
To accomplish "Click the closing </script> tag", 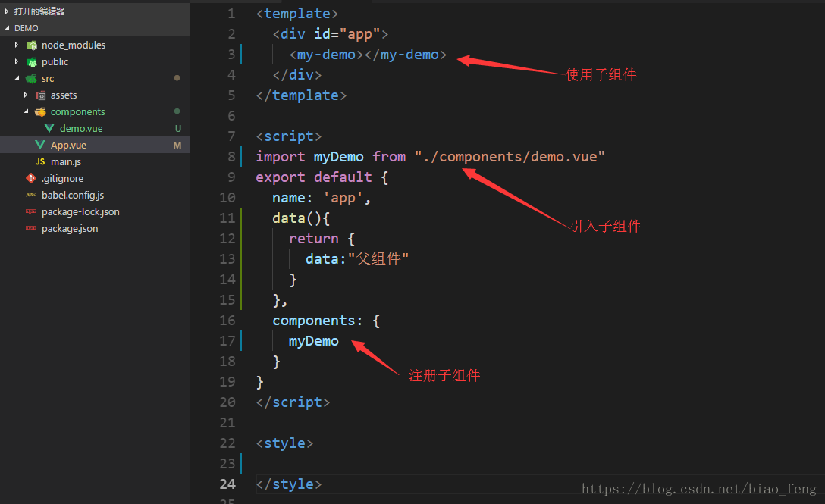I will (x=293, y=402).
